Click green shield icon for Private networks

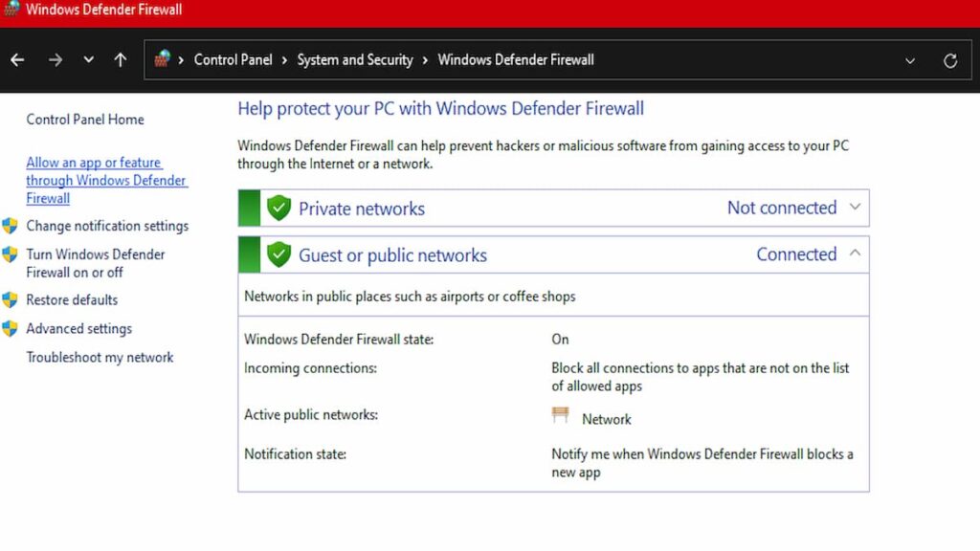click(x=278, y=208)
